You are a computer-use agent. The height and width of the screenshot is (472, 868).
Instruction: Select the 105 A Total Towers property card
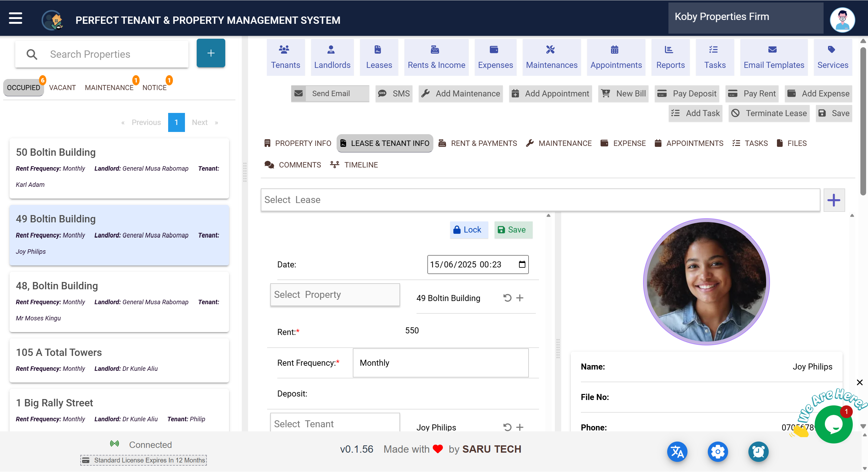point(119,360)
